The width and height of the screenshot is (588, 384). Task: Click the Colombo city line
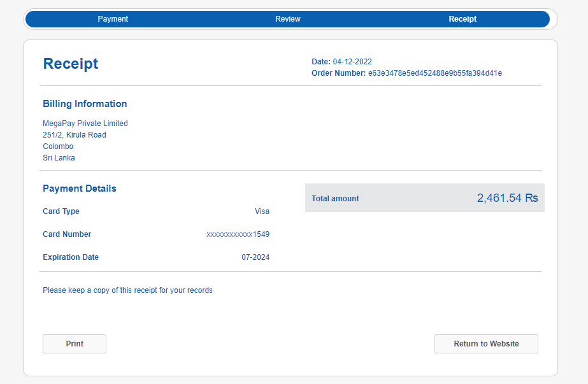(x=58, y=146)
